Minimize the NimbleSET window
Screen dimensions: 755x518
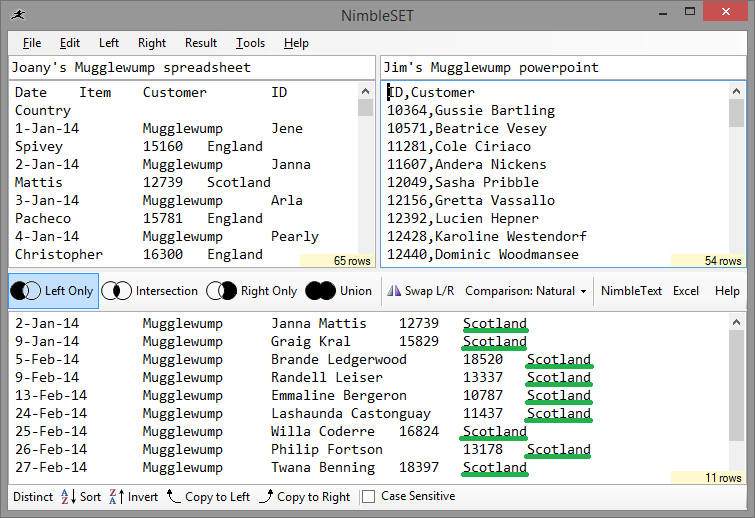(663, 12)
